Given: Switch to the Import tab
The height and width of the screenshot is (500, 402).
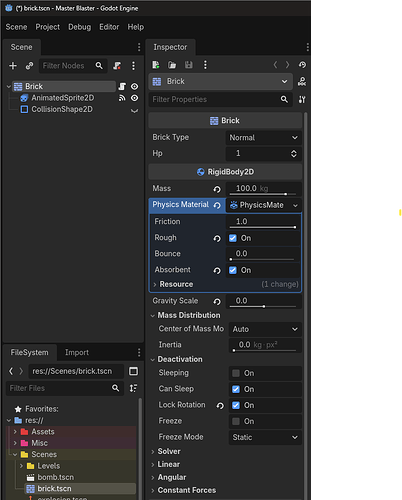Looking at the screenshot, I should coord(77,352).
